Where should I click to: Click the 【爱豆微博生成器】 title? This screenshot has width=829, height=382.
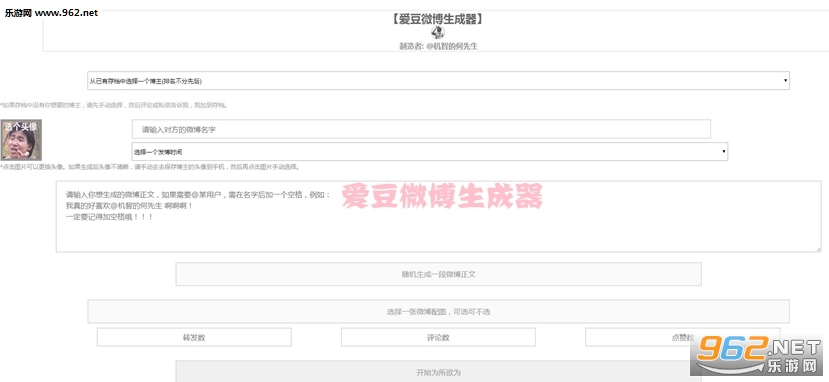[438, 20]
